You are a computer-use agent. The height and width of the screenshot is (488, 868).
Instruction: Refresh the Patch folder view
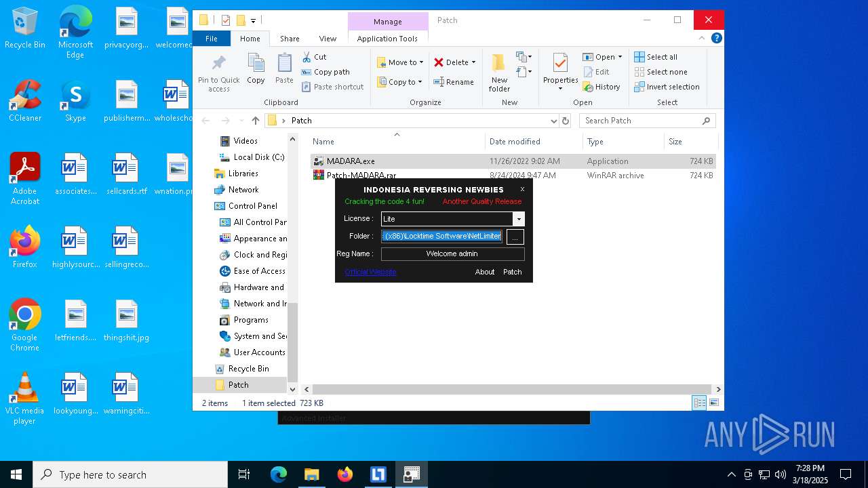pyautogui.click(x=566, y=121)
